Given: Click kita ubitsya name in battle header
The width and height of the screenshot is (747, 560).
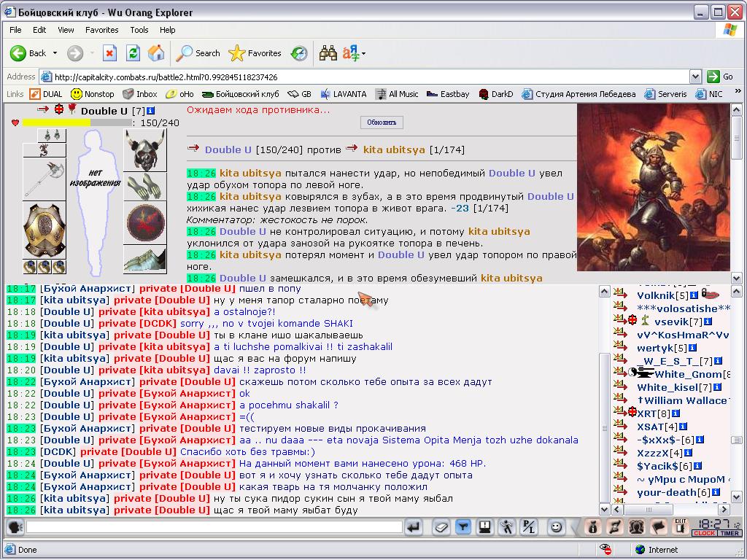Looking at the screenshot, I should click(x=394, y=149).
